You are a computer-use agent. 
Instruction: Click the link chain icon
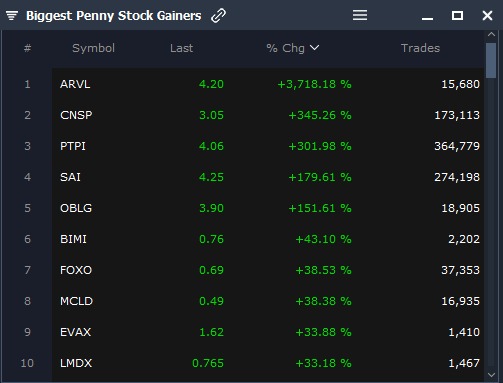[x=219, y=16]
